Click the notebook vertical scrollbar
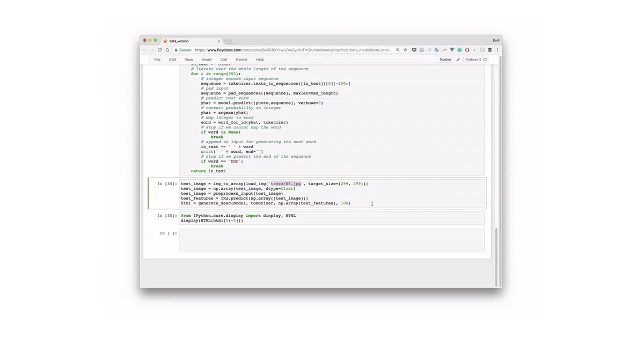 click(496, 256)
